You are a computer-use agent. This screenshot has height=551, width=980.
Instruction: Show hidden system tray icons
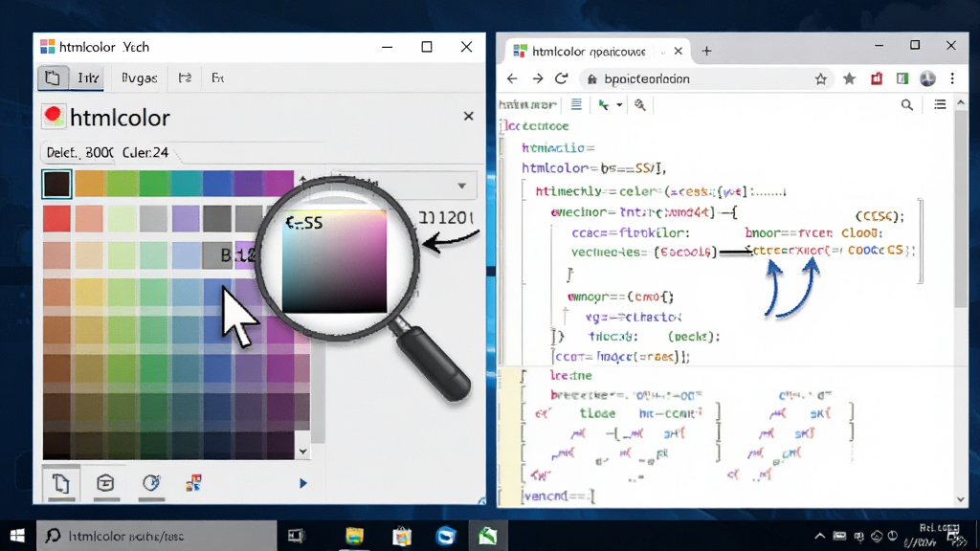[819, 536]
